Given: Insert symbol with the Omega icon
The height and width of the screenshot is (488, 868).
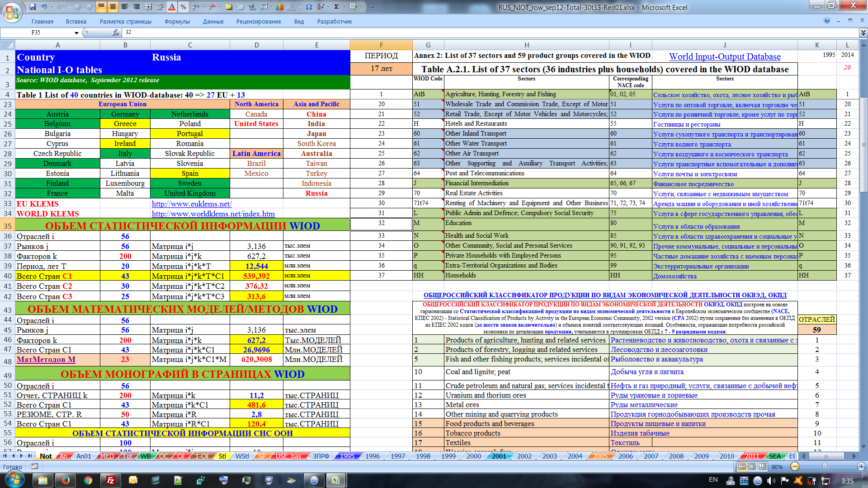Looking at the screenshot, I should point(309,7).
